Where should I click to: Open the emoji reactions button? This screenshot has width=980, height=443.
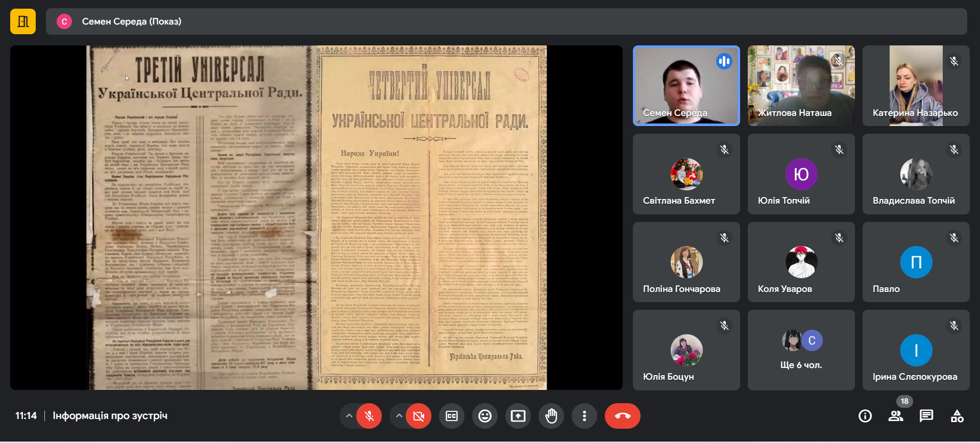[484, 416]
